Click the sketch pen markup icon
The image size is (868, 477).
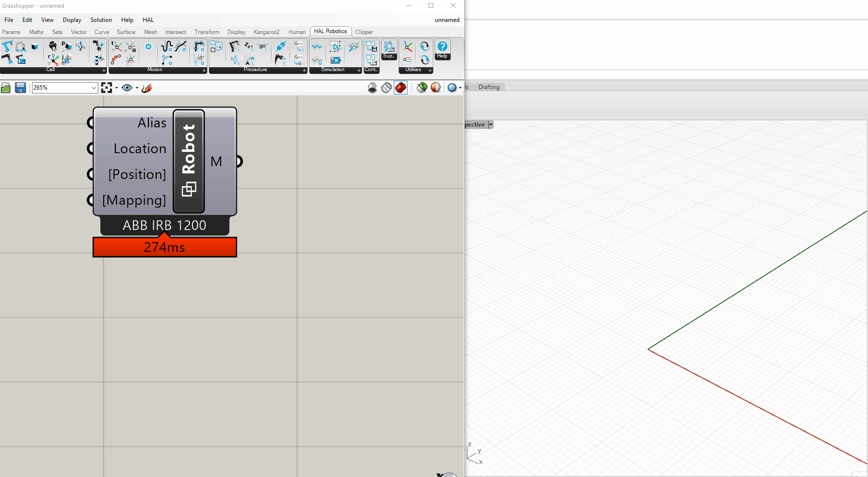(x=147, y=88)
